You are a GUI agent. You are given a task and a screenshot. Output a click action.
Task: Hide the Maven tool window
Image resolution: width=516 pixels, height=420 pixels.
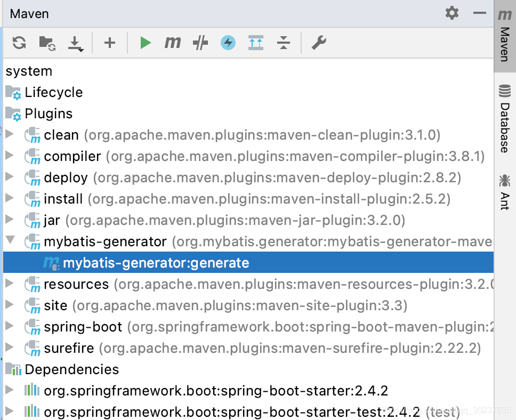tap(479, 13)
